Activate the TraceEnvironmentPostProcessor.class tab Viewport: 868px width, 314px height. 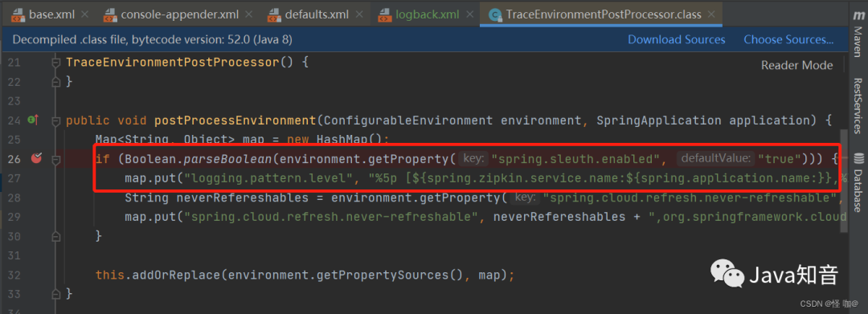[x=600, y=14]
